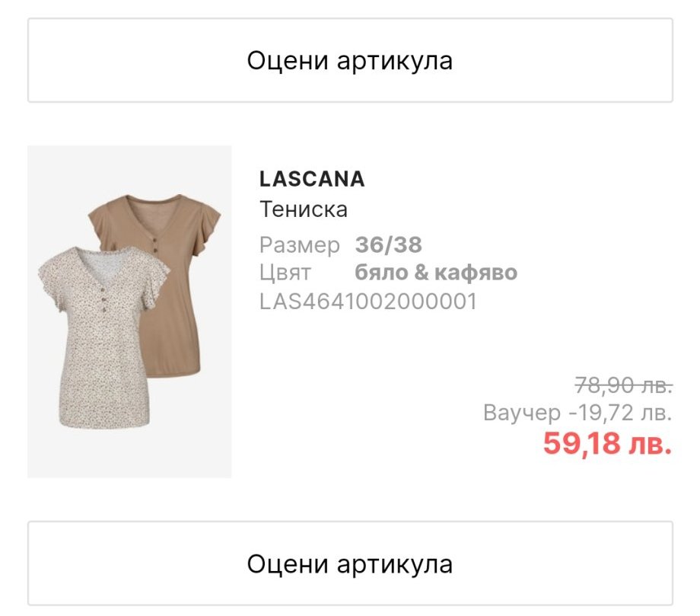Viewport: 700px width, 616px height.
Task: Click the word "Ваучер"
Action: pyautogui.click(x=522, y=413)
